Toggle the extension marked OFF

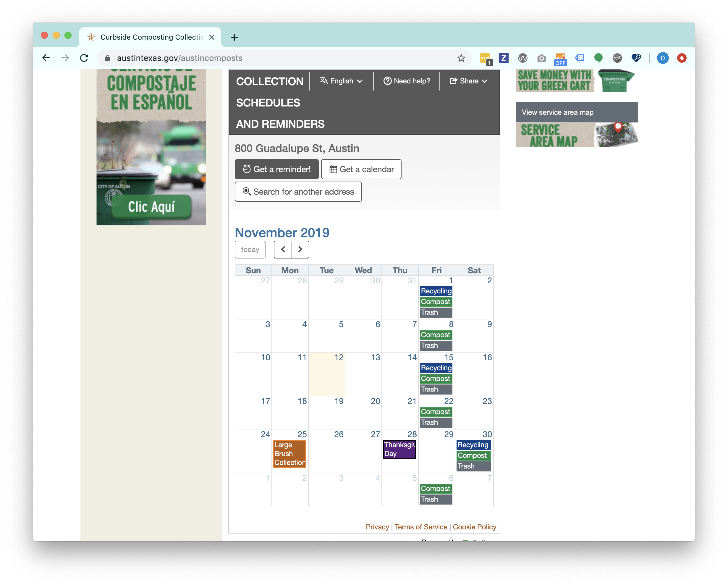coord(560,59)
